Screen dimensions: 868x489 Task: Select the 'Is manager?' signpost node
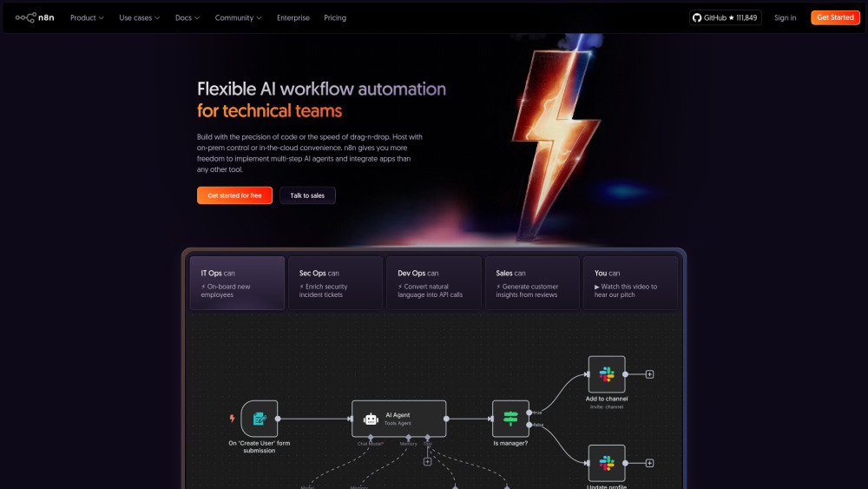(x=510, y=419)
